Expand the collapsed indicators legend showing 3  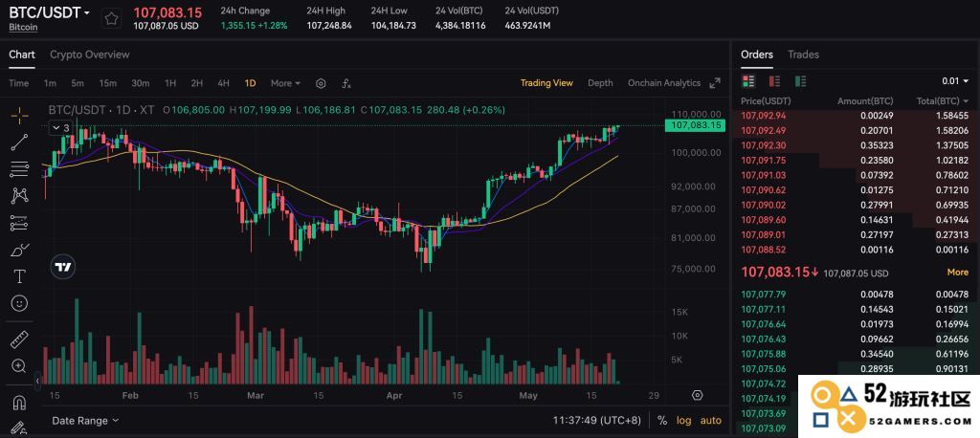pyautogui.click(x=60, y=127)
